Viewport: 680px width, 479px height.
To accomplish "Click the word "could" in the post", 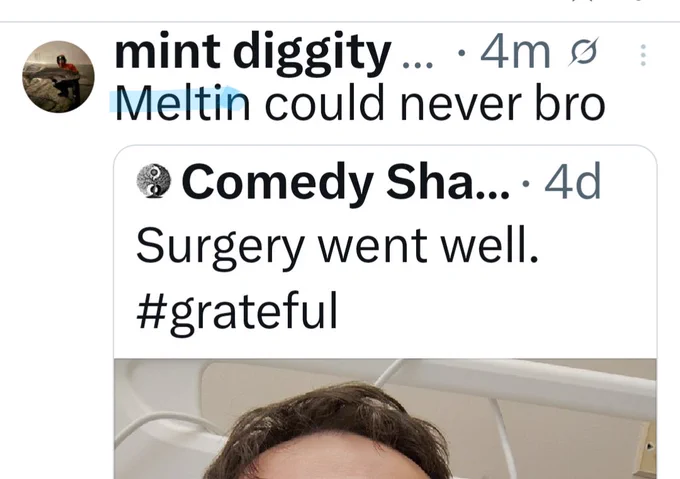I will (324, 102).
